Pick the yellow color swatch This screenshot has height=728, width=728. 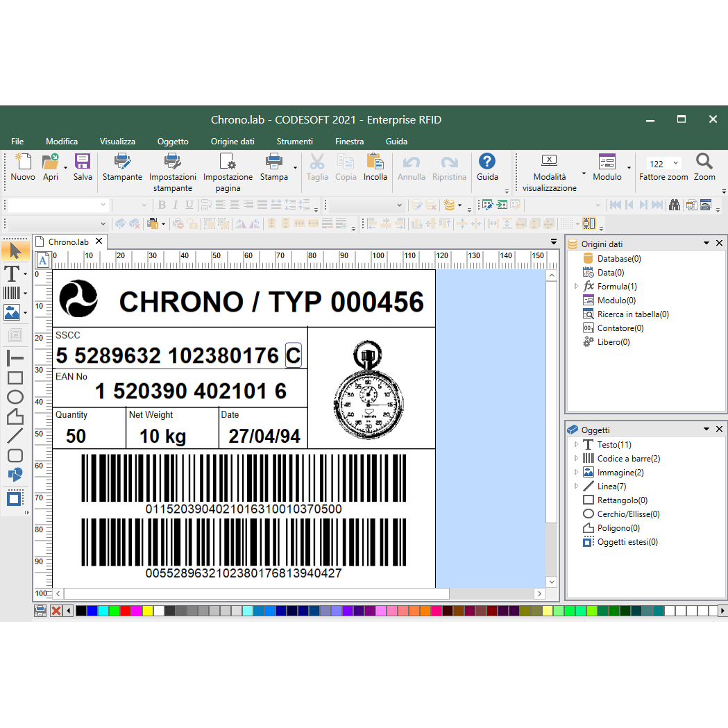(x=148, y=611)
